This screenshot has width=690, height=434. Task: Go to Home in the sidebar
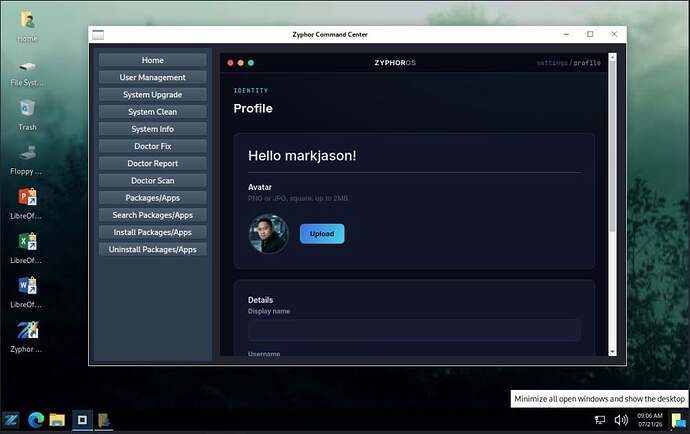coord(153,60)
